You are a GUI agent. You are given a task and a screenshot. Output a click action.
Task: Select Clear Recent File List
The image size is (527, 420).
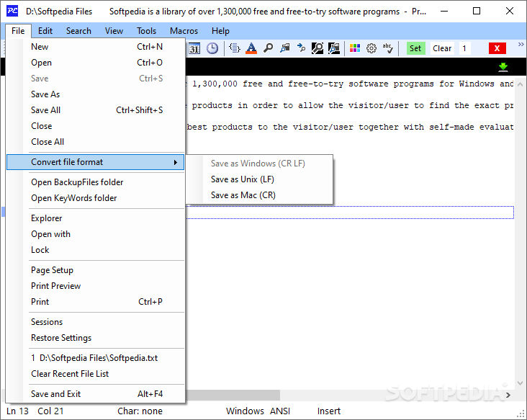[96, 374]
